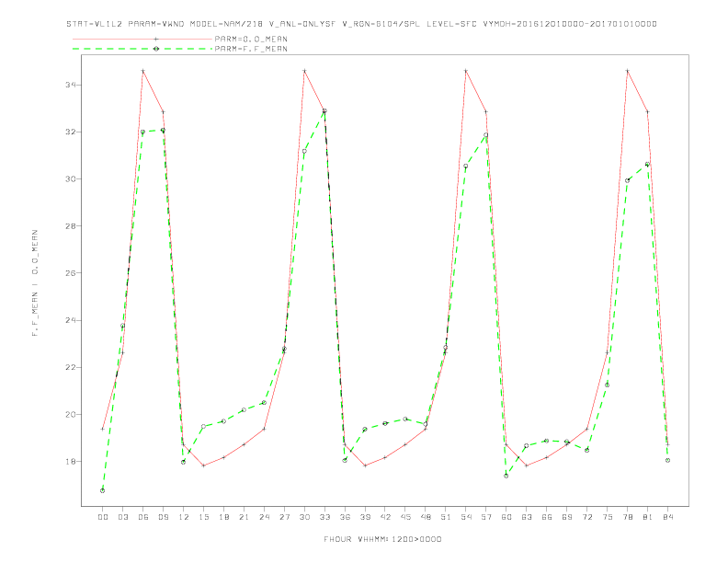The height and width of the screenshot is (563, 728).
Task: Click x-axis tick label 78
Action: tap(627, 517)
